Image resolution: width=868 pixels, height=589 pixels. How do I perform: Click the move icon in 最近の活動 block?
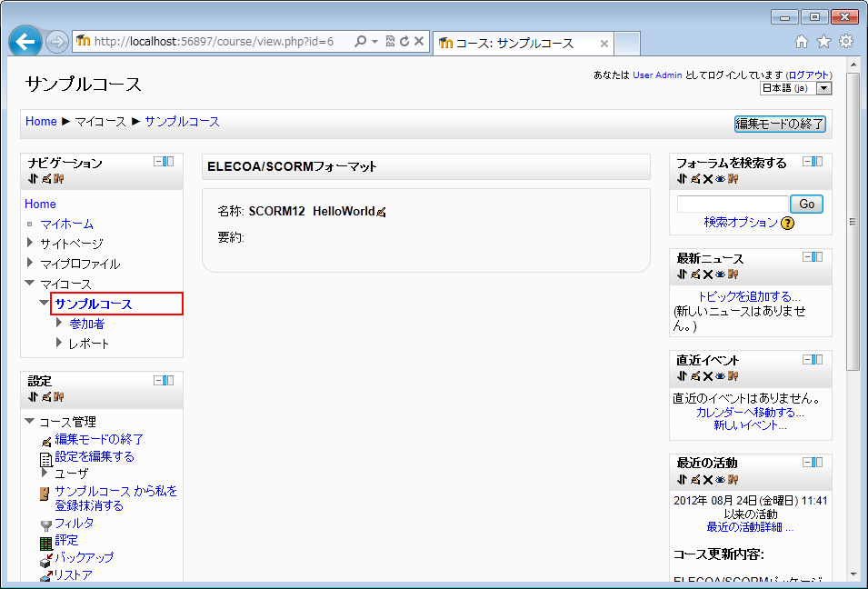click(682, 479)
